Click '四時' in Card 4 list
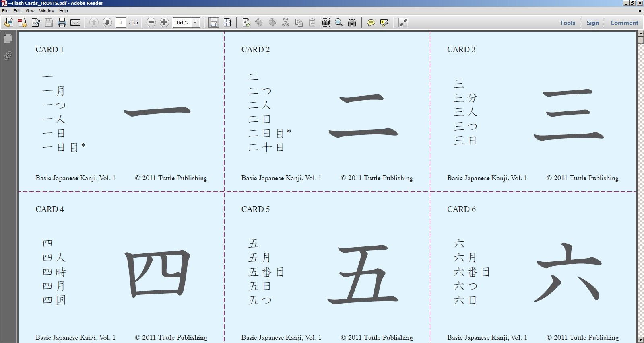 [x=54, y=272]
